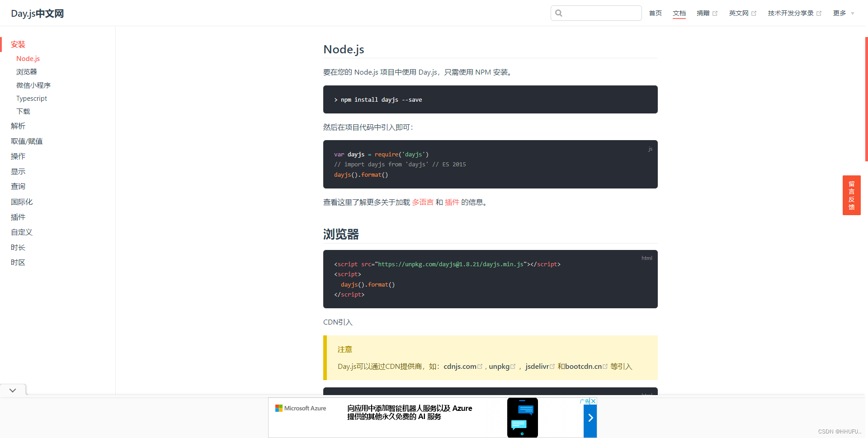This screenshot has width=868, height=438.
Task: Go to the 微信小程序 sidebar item
Action: 33,85
